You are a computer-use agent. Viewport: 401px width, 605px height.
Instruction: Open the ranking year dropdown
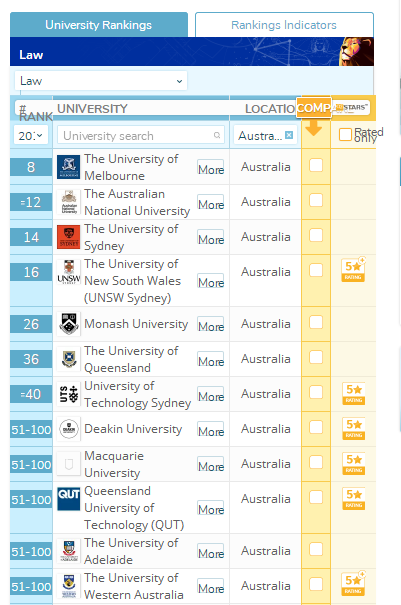[31, 135]
